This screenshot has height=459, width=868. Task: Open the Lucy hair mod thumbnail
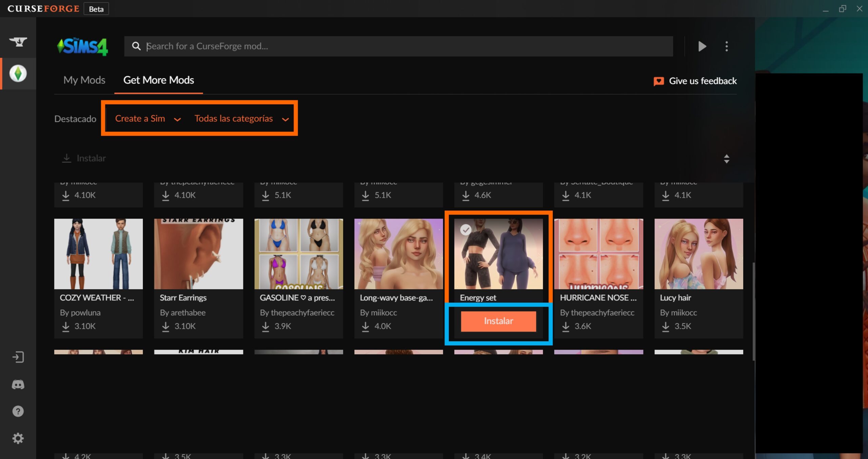698,254
